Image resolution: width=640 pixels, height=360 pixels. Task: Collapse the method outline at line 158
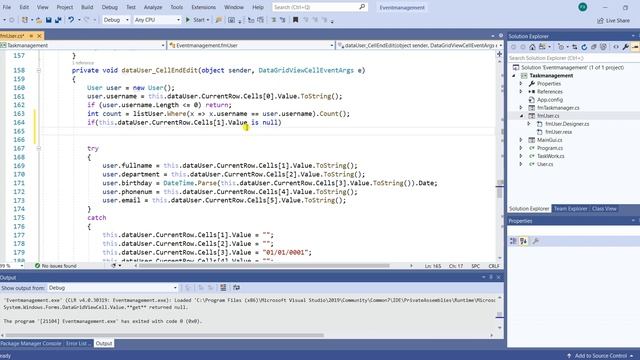coord(39,70)
